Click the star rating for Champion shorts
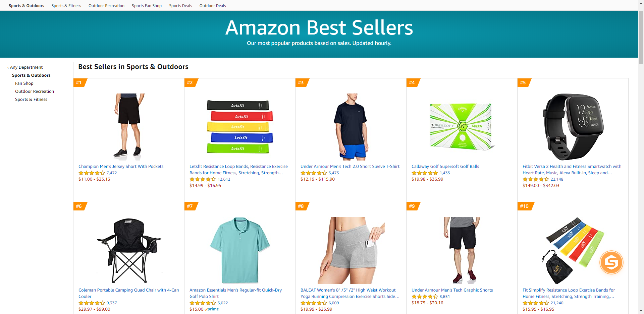The width and height of the screenshot is (644, 314). [92, 173]
